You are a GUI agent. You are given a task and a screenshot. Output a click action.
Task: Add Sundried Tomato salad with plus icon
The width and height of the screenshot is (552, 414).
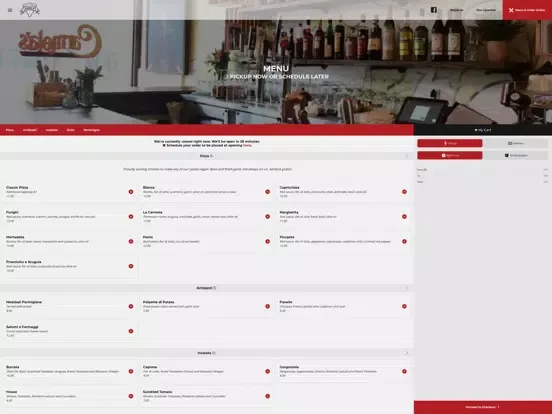(x=268, y=396)
